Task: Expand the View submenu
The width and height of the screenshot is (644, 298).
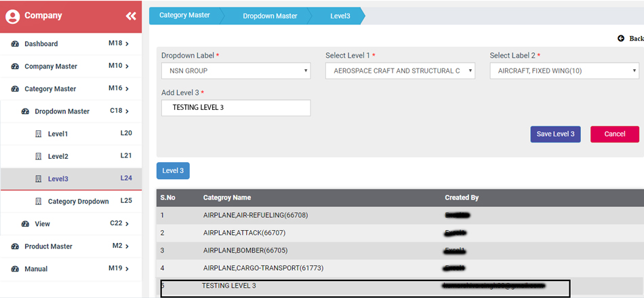Action: tap(42, 224)
